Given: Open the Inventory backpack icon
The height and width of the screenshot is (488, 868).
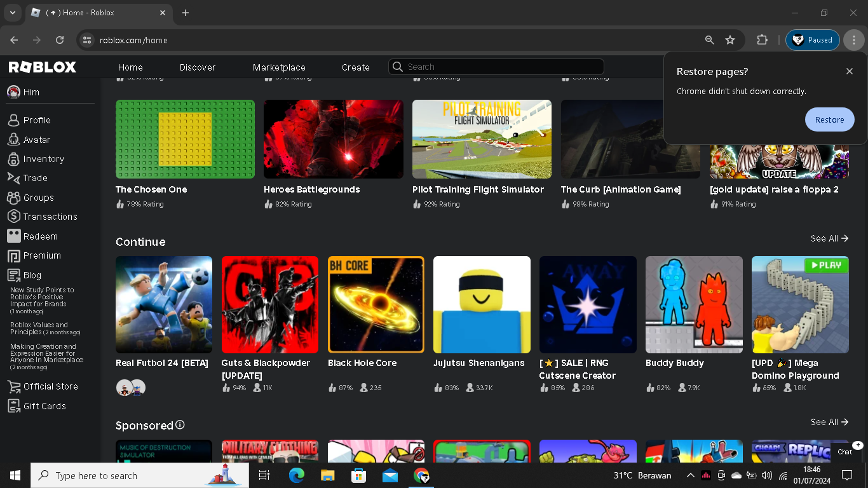Looking at the screenshot, I should coord(13,159).
